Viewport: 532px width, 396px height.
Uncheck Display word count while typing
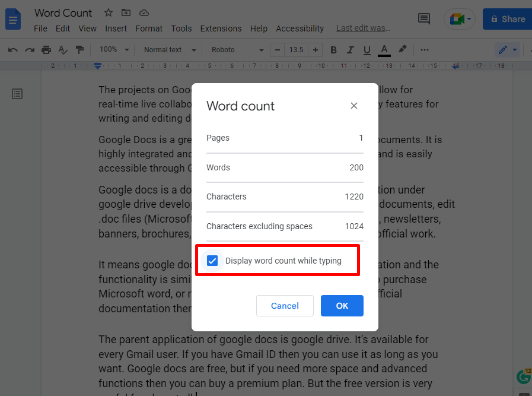[x=212, y=261]
